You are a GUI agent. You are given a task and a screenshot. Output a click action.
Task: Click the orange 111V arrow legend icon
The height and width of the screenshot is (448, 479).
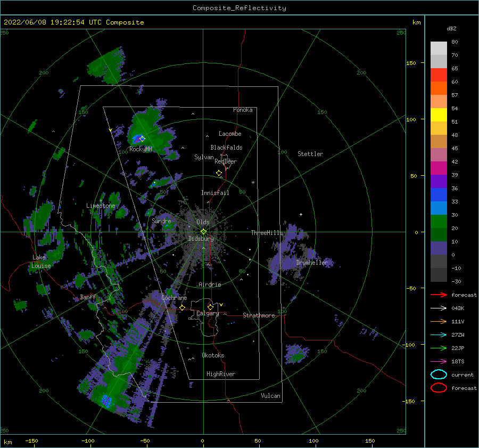coord(439,321)
